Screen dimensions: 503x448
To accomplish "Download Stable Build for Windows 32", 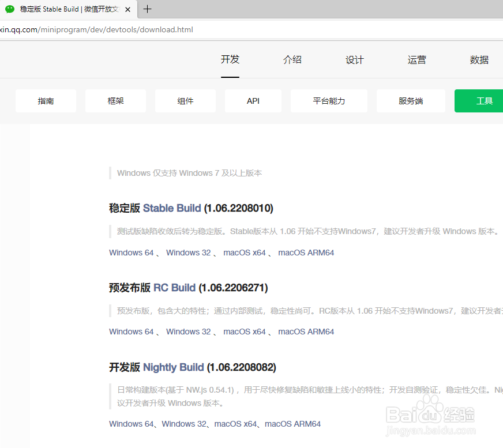I will 188,253.
